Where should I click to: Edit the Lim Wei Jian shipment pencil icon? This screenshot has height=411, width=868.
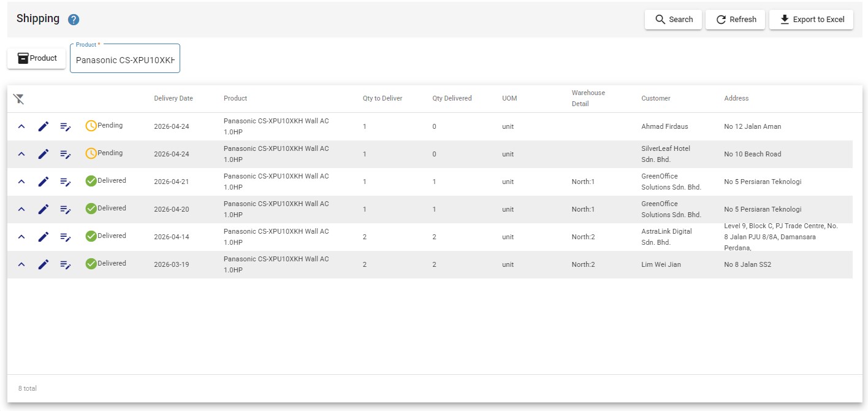click(44, 265)
